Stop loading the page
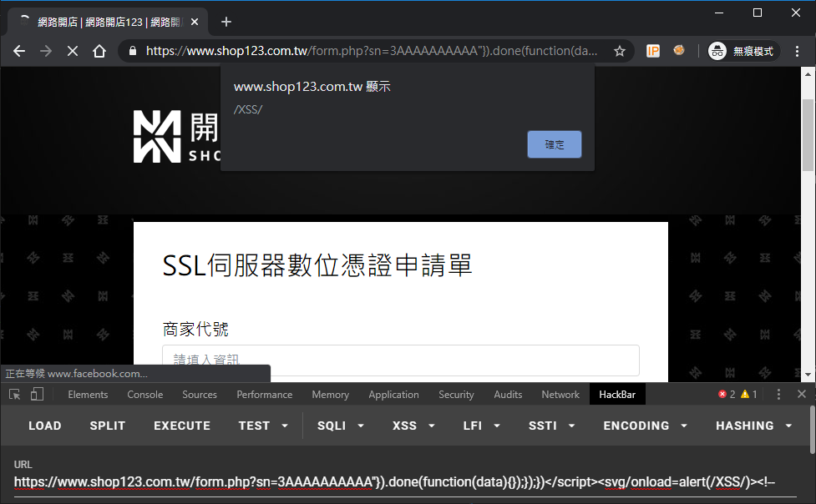 point(73,51)
